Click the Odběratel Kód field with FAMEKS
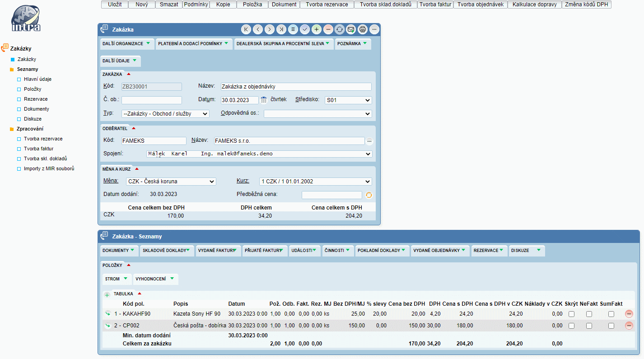 [154, 141]
